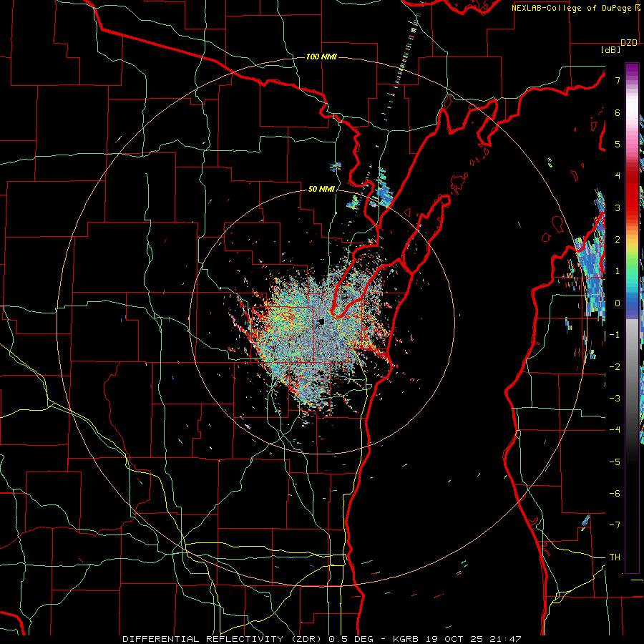The height and width of the screenshot is (644, 644).
Task: Click the 1 value on the color scale
Action: (618, 271)
